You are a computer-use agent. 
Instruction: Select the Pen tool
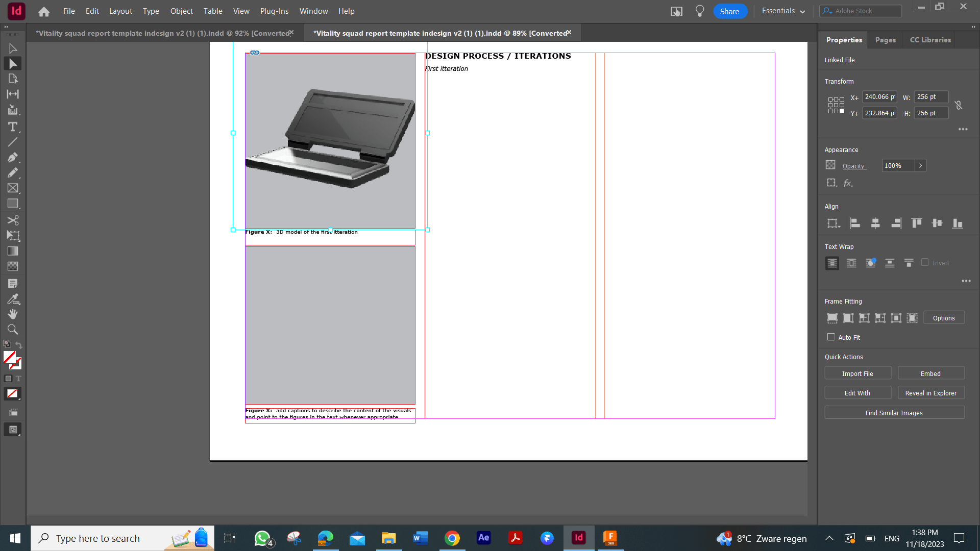click(13, 158)
